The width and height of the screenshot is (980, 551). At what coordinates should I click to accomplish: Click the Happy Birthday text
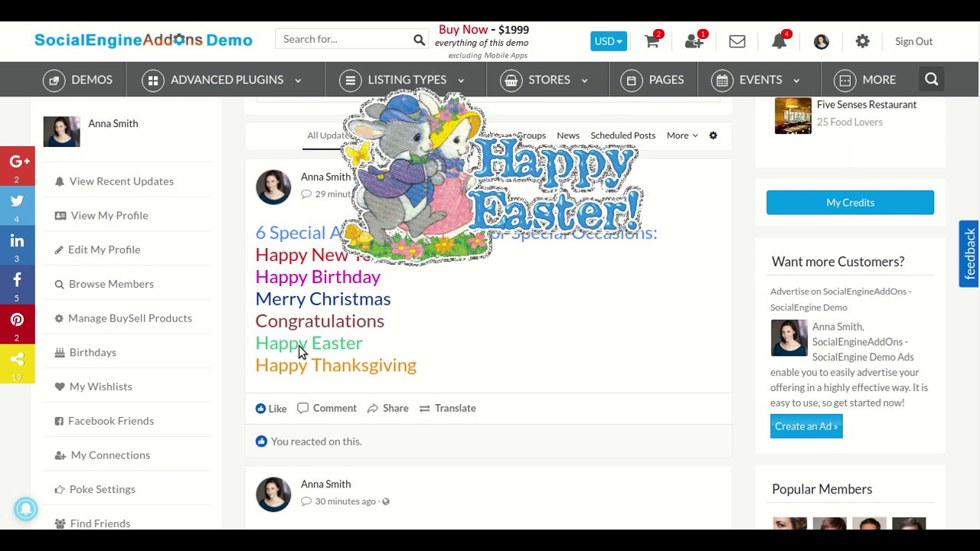[x=318, y=277]
